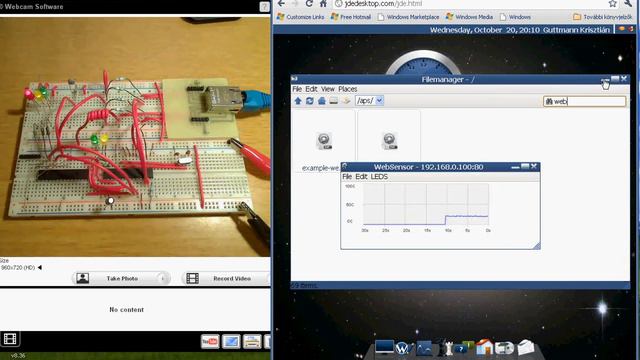Click the drive icon in the Filemanager toolbar

[x=333, y=101]
